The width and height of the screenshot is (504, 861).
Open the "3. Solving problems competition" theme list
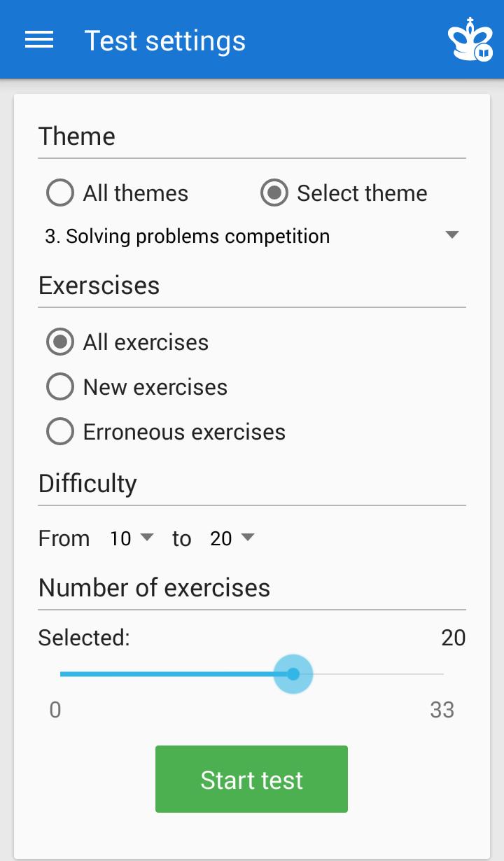click(x=188, y=237)
